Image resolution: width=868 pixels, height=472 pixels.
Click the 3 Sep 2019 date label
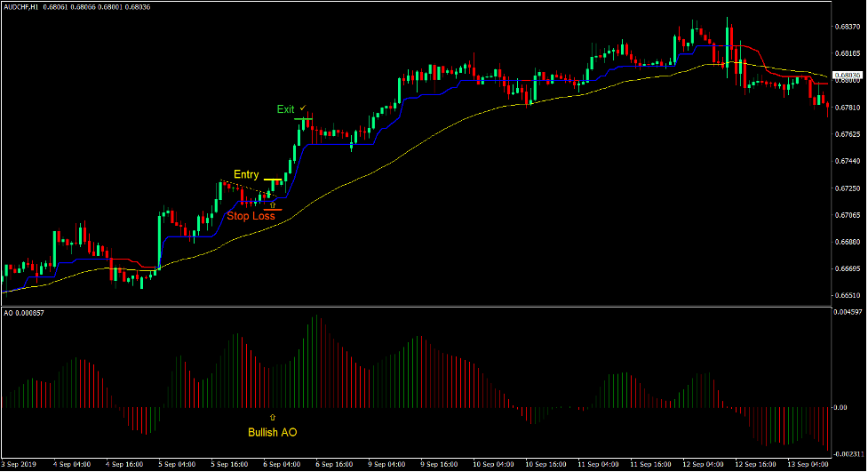click(20, 464)
